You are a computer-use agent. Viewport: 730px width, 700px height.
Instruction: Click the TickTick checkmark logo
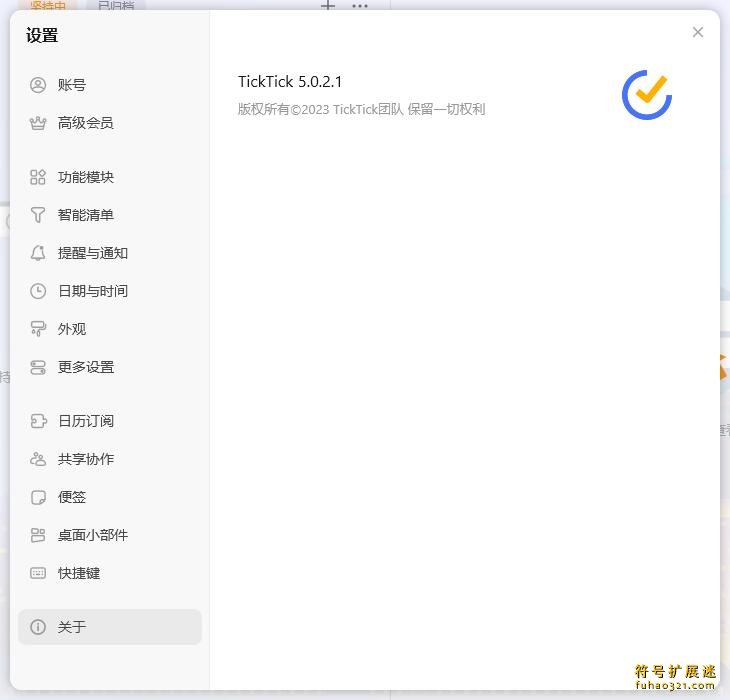point(647,94)
